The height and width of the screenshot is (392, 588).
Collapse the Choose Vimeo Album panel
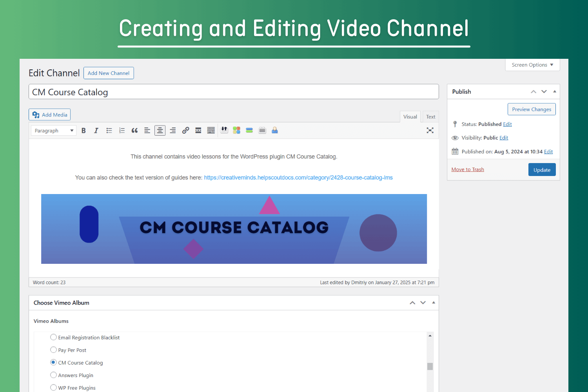tap(434, 303)
